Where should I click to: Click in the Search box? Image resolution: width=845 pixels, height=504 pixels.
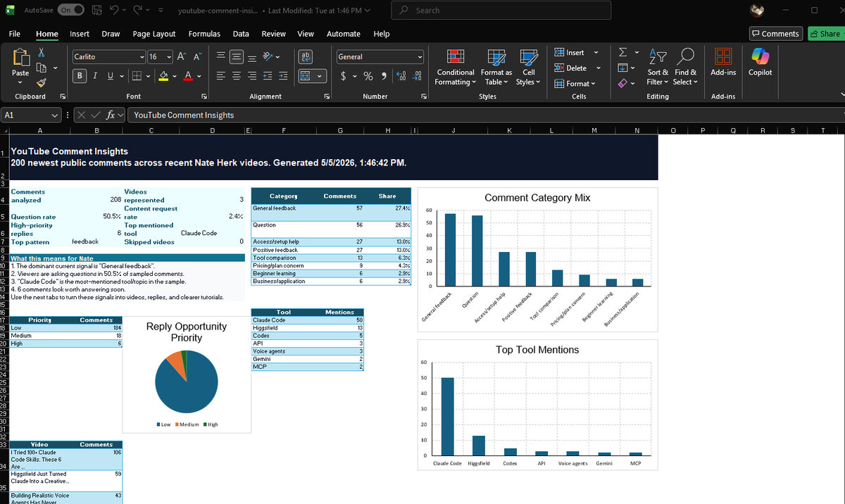coord(501,11)
